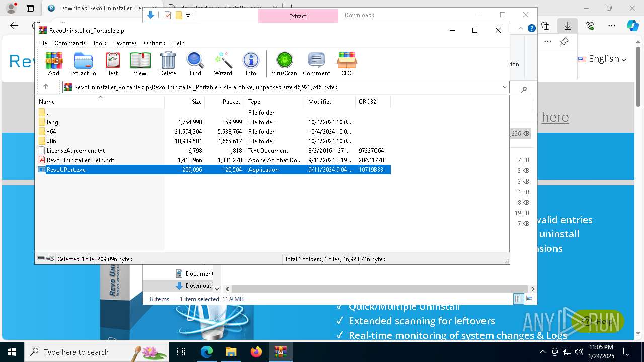Switch Explorer to details view icon

[x=519, y=299]
